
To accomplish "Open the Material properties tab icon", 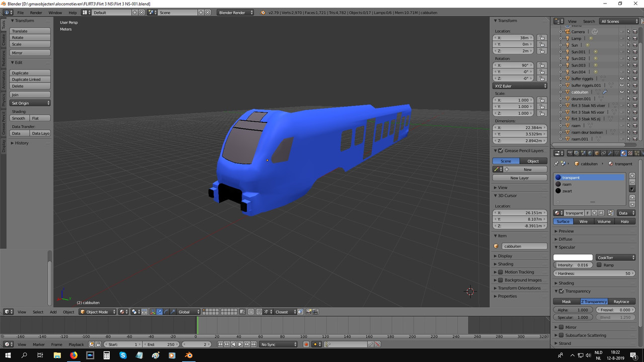I will [x=623, y=153].
